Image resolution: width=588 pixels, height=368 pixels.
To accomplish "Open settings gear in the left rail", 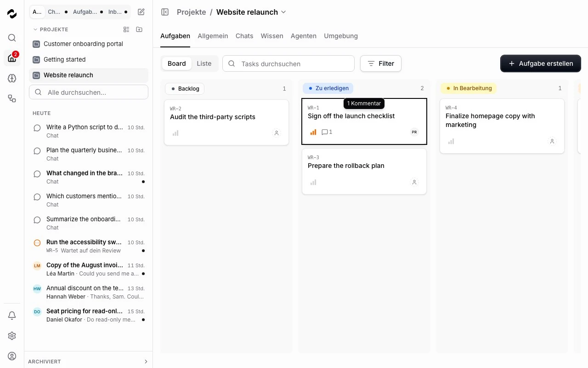I will pos(12,336).
